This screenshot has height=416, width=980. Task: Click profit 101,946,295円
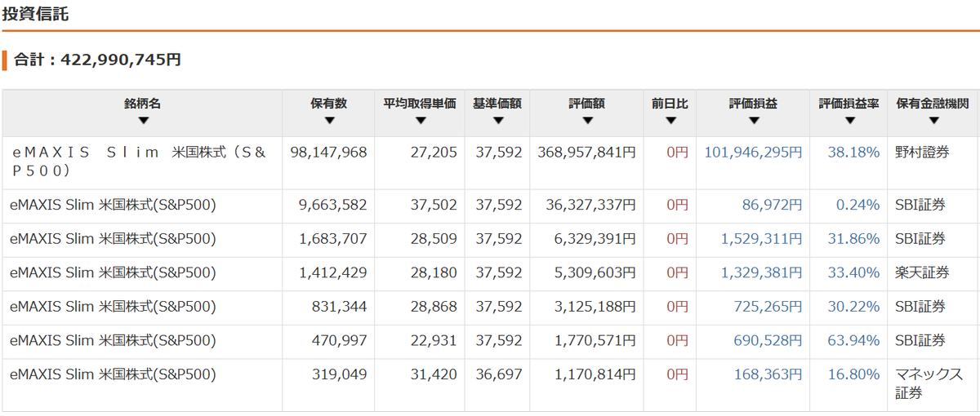(x=753, y=153)
